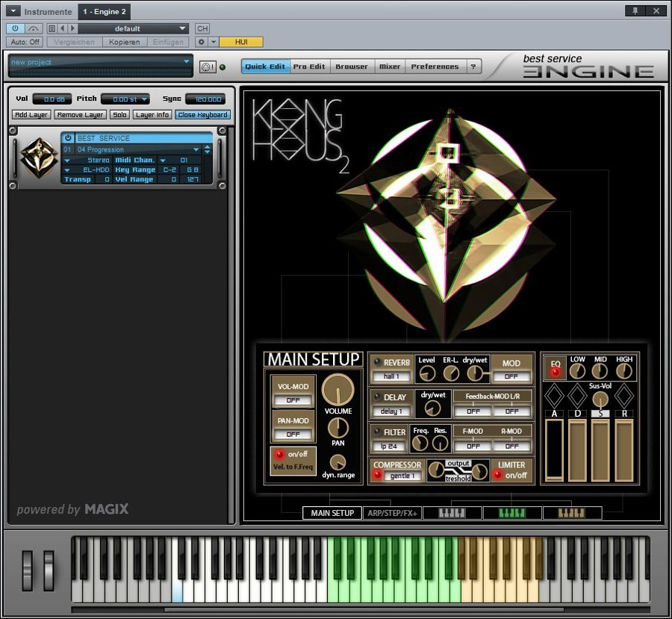Open the reverb type hall 1 selector
Viewport: 672px width, 619px height.
click(x=391, y=376)
